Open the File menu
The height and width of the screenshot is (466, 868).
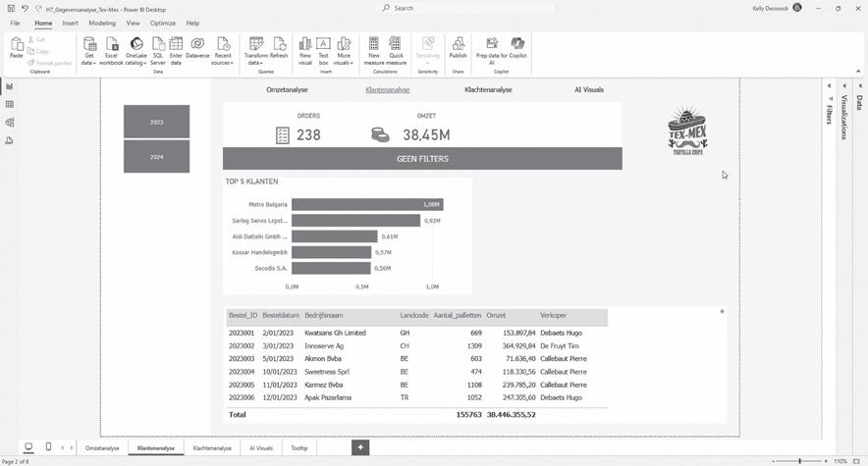15,24
